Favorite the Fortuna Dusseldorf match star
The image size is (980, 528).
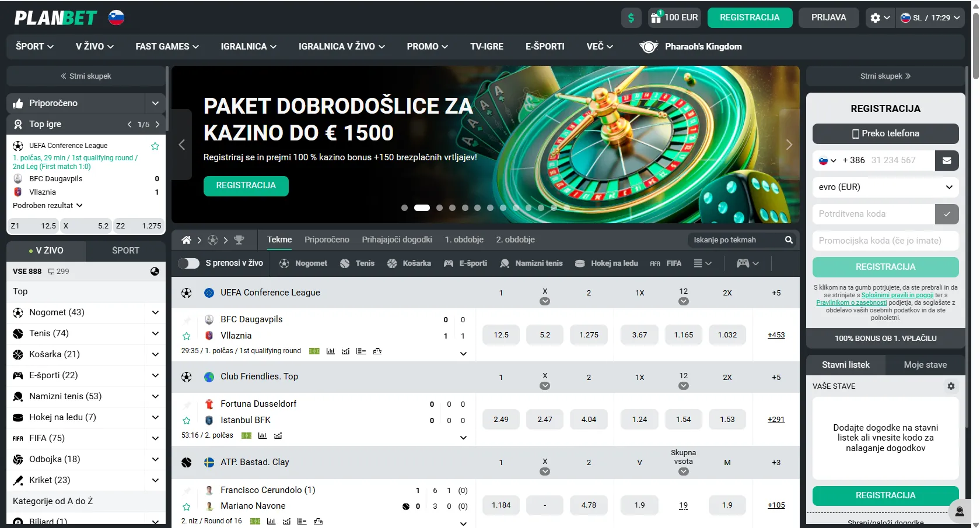click(187, 420)
